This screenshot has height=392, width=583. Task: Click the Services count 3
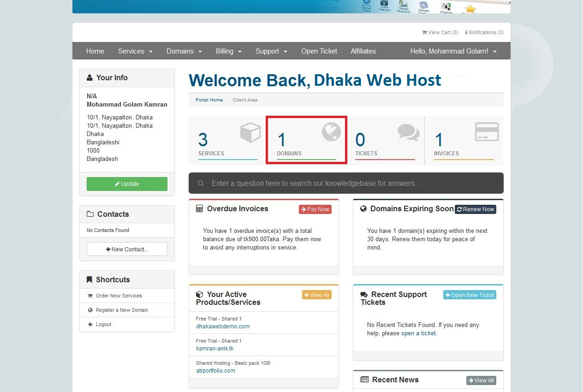[203, 140]
